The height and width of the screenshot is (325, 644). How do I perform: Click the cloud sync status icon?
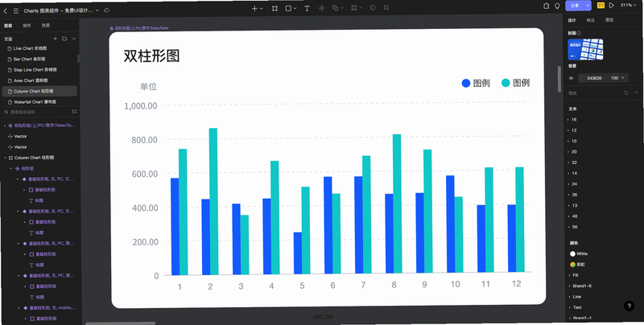(107, 10)
